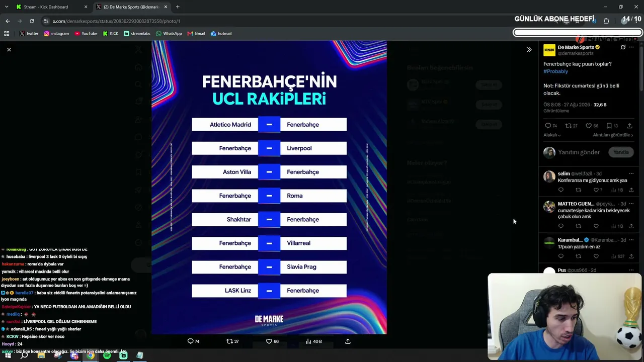Open the extensions puzzle icon in Chrome
This screenshot has width=644, height=362.
click(606, 21)
